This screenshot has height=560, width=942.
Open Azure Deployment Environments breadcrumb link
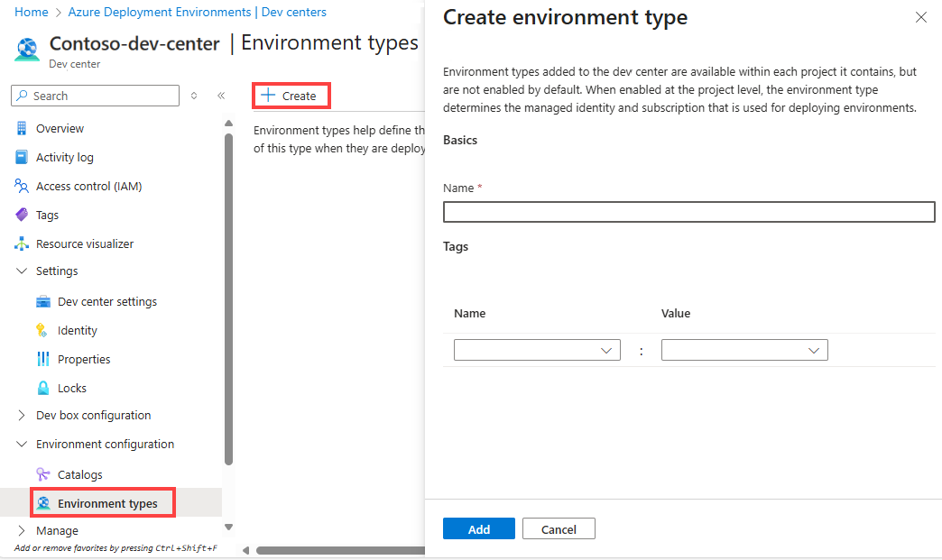197,12
